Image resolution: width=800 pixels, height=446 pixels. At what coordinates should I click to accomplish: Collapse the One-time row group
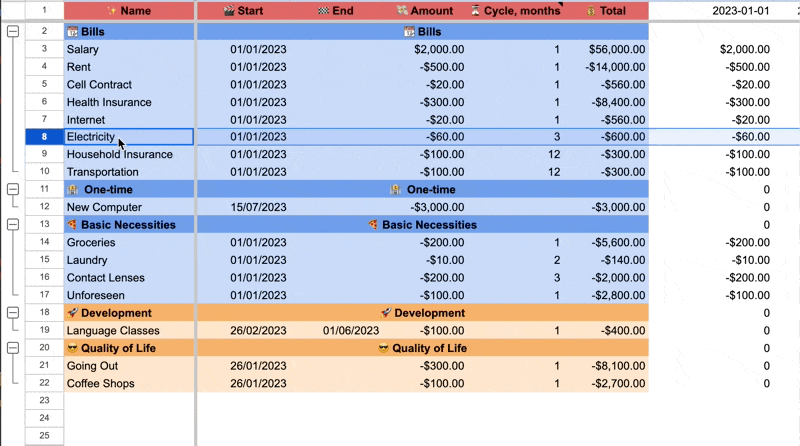click(13, 189)
